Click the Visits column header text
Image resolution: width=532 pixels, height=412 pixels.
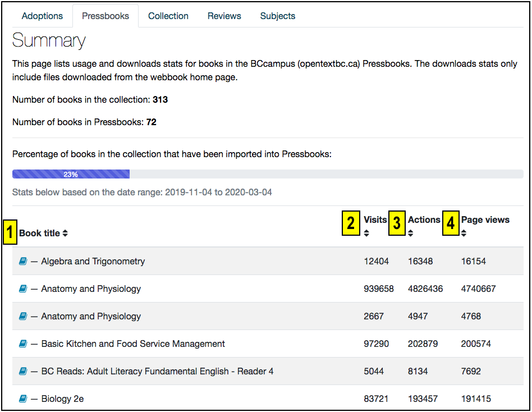point(375,219)
